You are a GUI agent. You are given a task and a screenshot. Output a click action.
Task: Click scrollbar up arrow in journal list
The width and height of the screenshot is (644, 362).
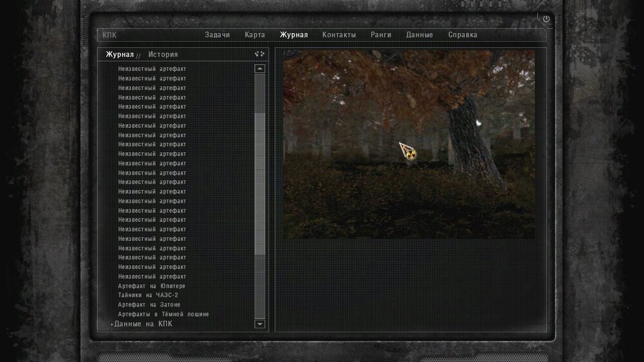[260, 69]
